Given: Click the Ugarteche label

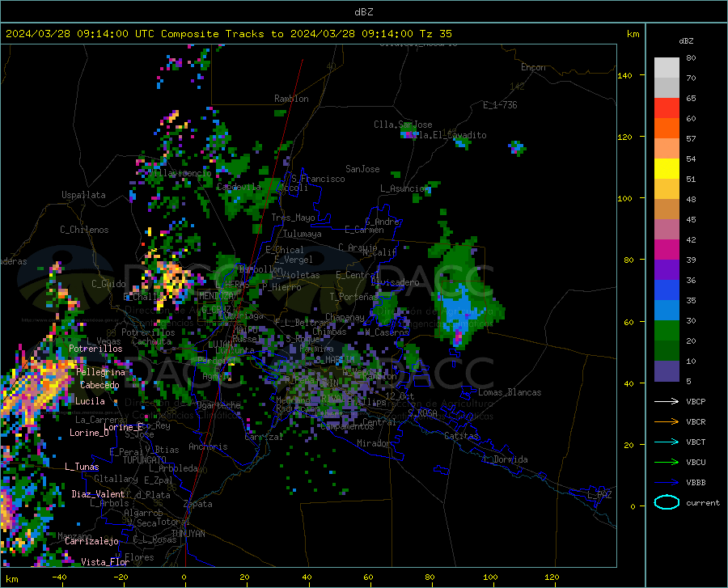Looking at the screenshot, I should click(x=218, y=405).
